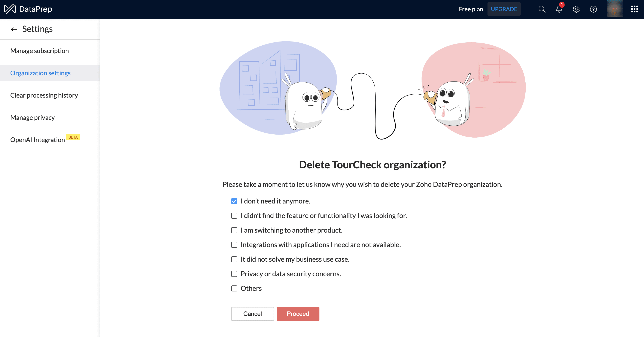Open the settings gear icon
Screen dimensions: 644x337
click(x=576, y=9)
